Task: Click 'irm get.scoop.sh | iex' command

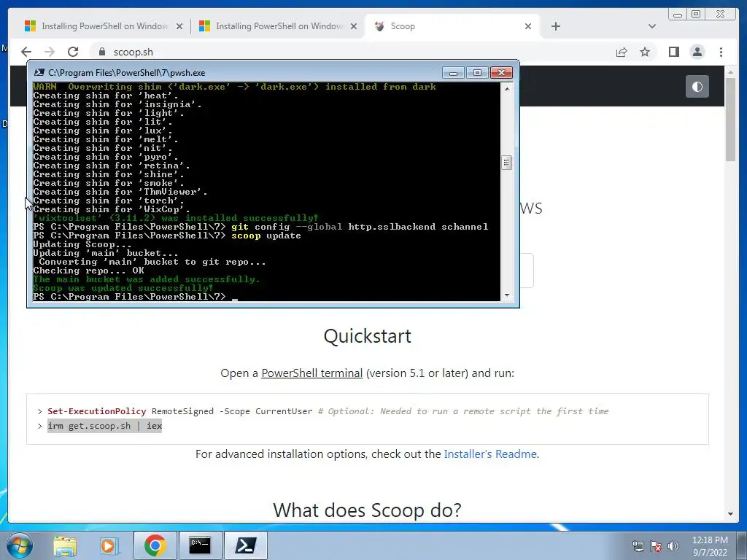Action: pos(105,426)
